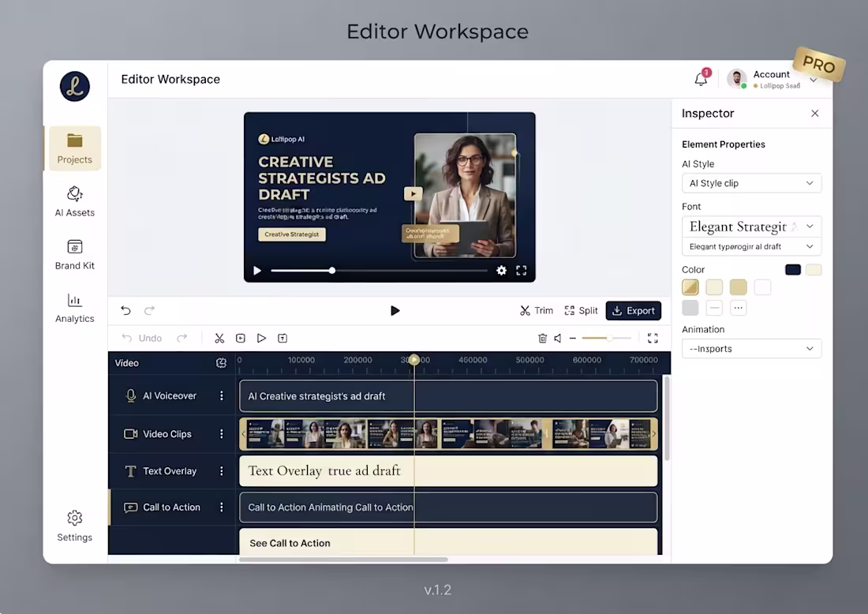
Task: Export the project
Action: point(634,311)
